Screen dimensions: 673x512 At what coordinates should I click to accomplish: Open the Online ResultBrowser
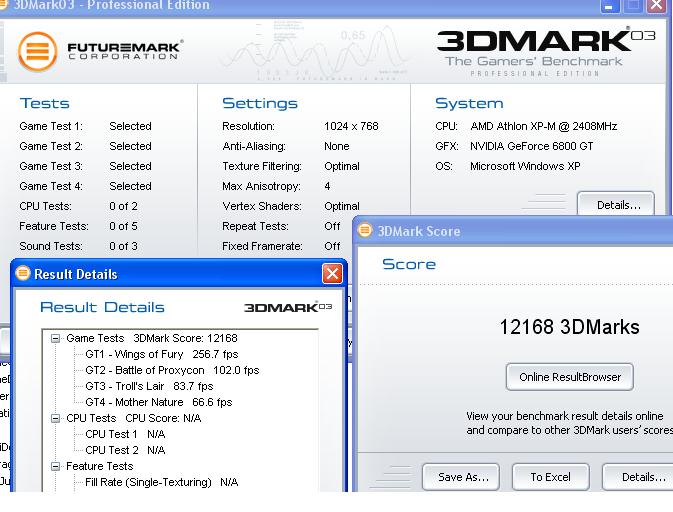(x=570, y=377)
